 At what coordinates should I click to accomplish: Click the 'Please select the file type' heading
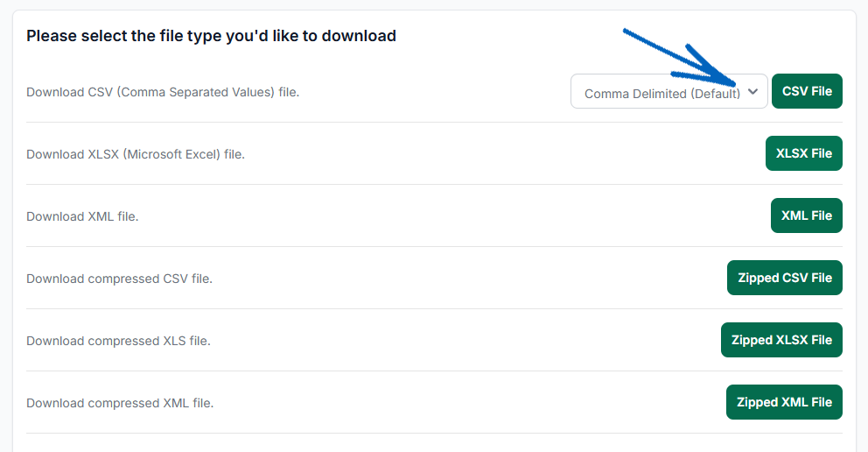point(211,36)
